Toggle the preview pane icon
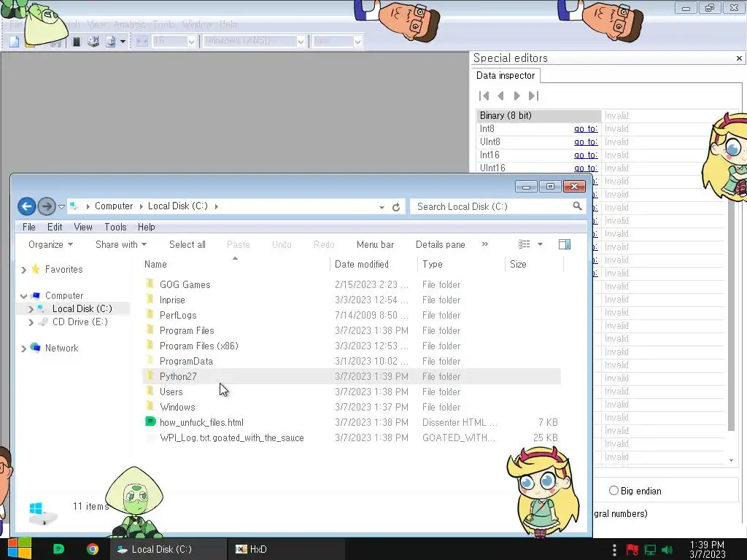The image size is (747, 560). tap(565, 244)
